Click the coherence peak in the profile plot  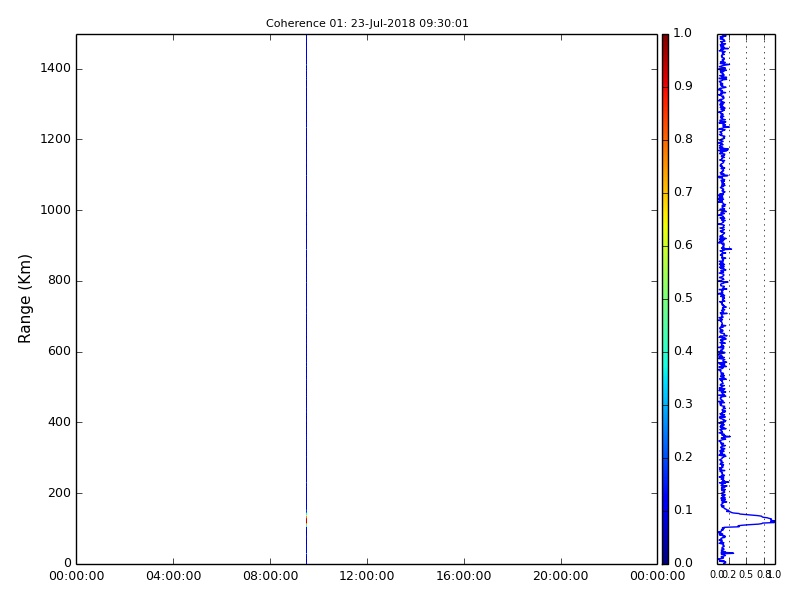tap(771, 521)
